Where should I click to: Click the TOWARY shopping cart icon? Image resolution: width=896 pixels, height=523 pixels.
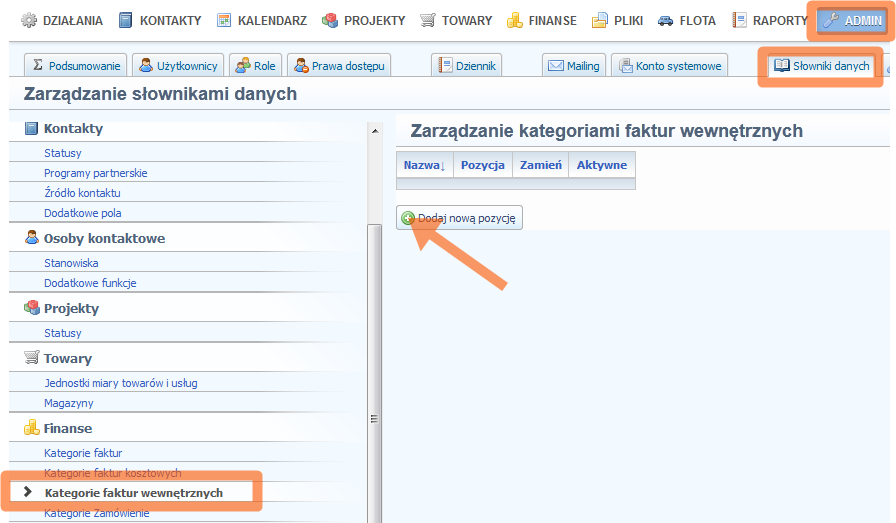point(428,20)
